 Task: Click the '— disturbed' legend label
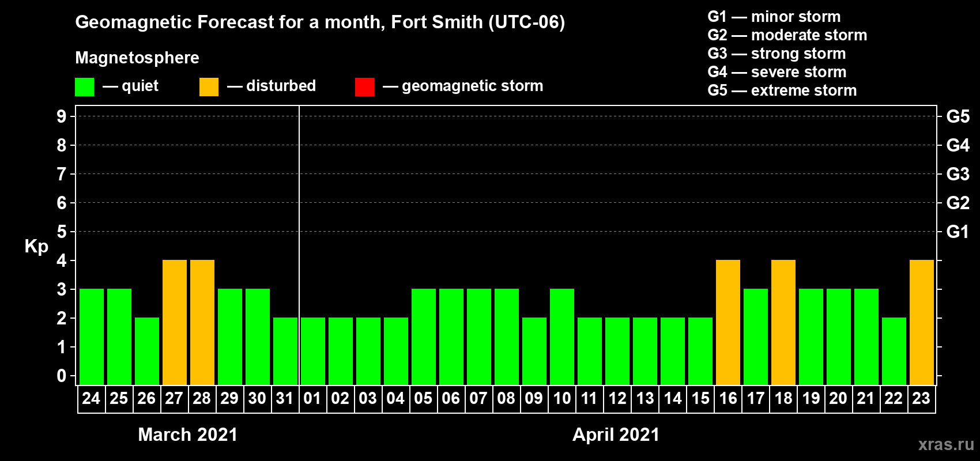click(x=272, y=86)
